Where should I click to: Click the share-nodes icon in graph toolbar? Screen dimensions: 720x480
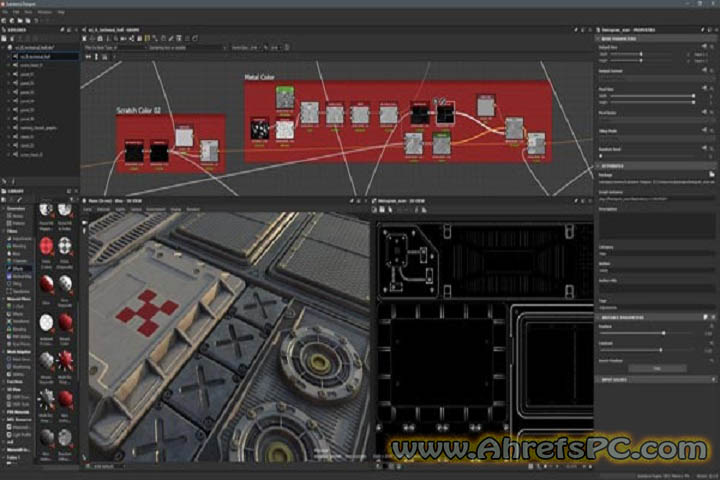132,39
